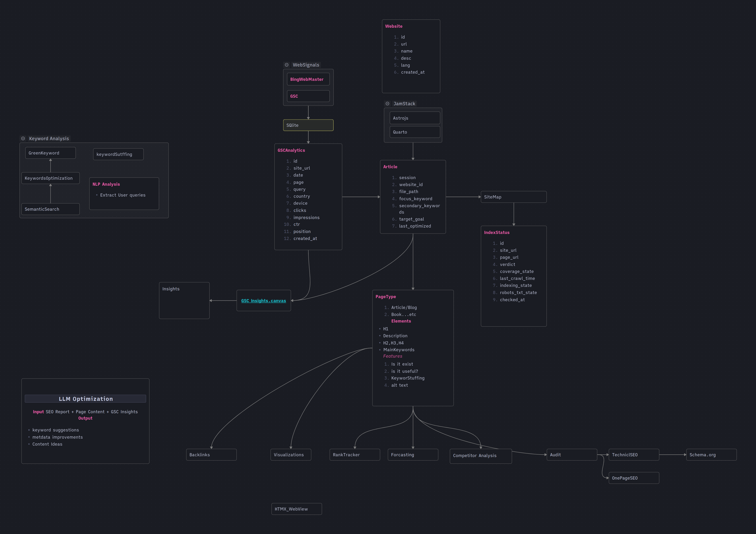Click the RankTracker node

point(355,455)
